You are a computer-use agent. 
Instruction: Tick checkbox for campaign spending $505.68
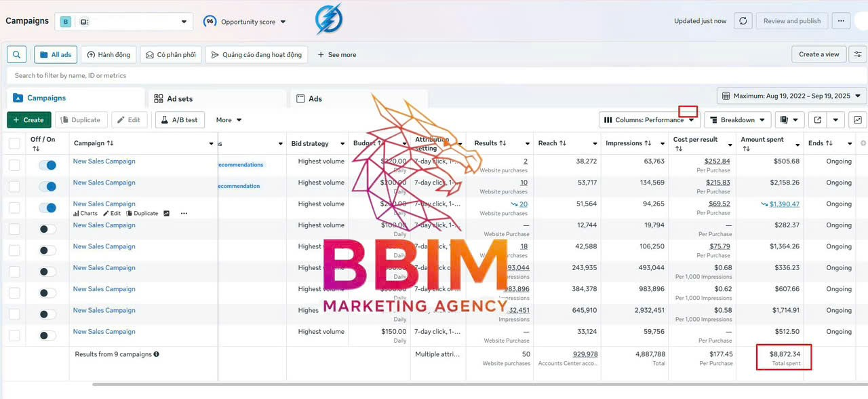(x=14, y=165)
